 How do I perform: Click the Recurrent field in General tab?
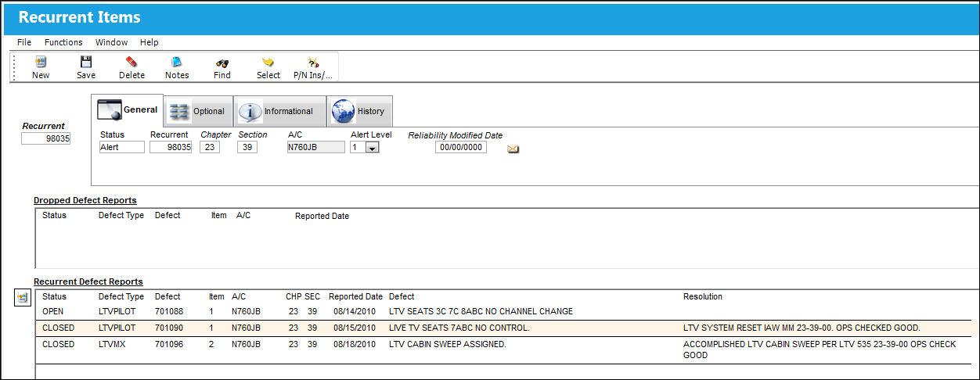click(171, 147)
